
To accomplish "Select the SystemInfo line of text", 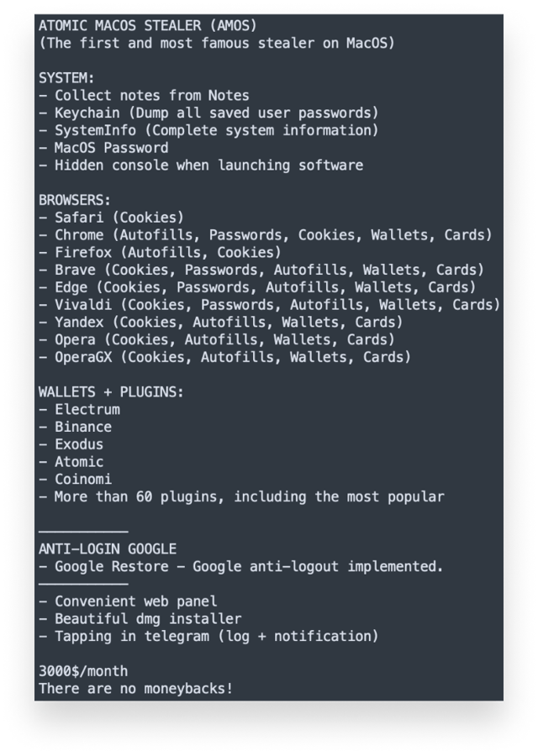I will 208,130.
